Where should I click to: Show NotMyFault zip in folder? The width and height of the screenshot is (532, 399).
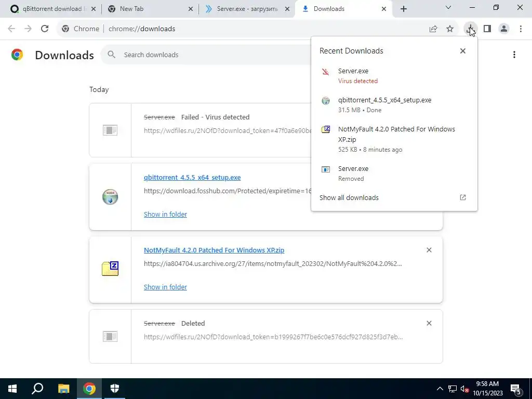click(165, 287)
